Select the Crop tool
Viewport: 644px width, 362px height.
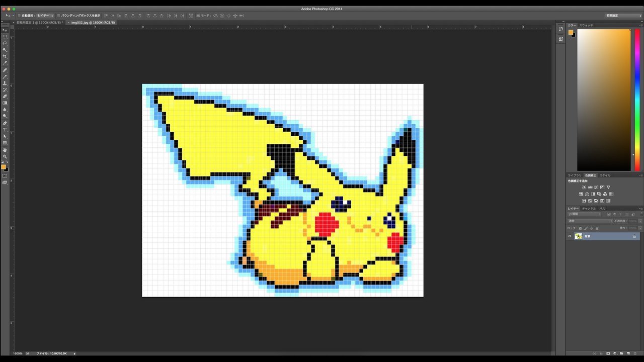pyautogui.click(x=5, y=56)
